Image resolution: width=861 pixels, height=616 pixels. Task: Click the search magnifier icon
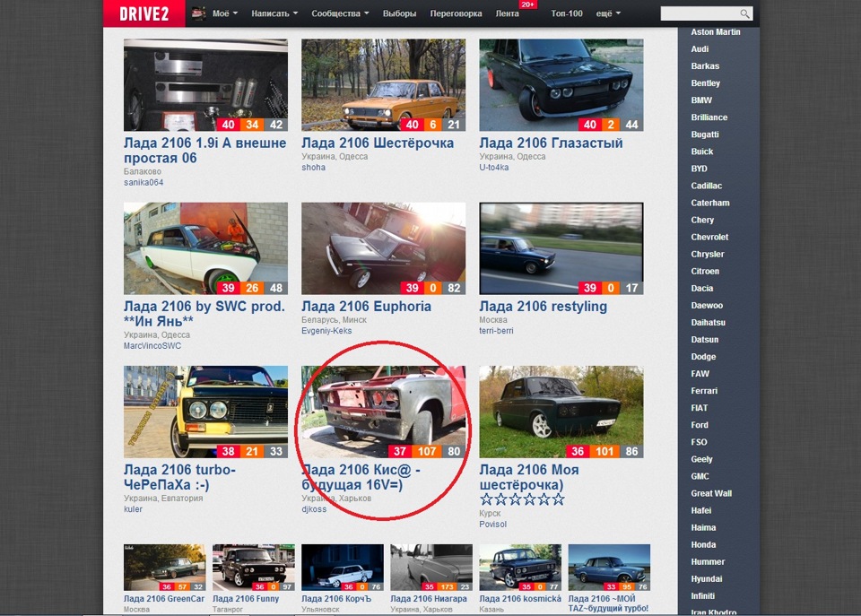pyautogui.click(x=744, y=13)
